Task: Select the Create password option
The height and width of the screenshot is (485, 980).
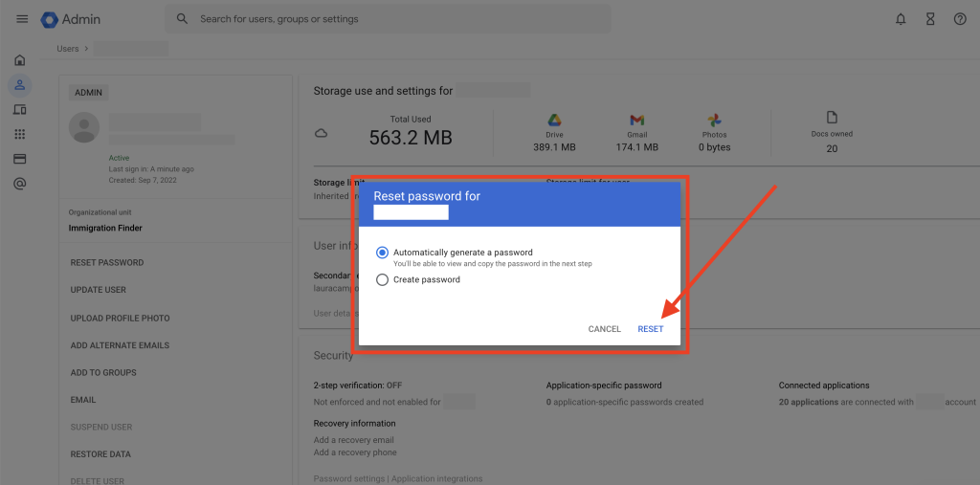Action: pos(383,280)
